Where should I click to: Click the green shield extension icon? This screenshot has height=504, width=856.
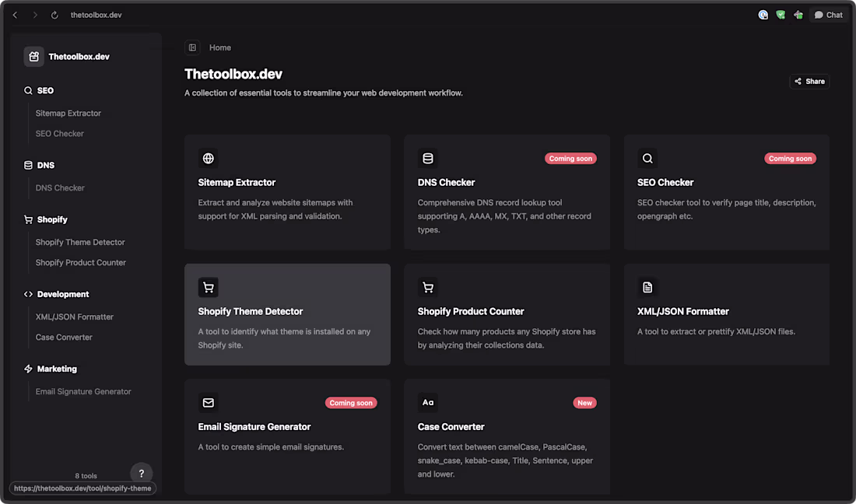780,14
